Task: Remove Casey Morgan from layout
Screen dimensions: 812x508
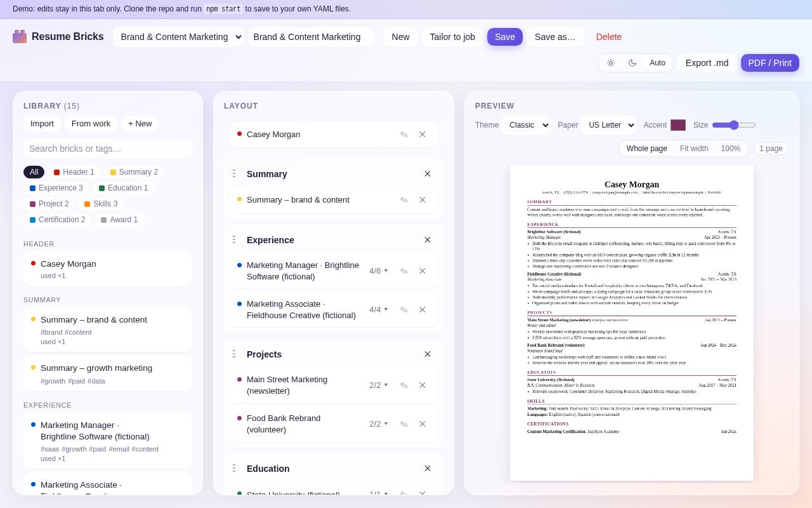Action: pyautogui.click(x=422, y=135)
